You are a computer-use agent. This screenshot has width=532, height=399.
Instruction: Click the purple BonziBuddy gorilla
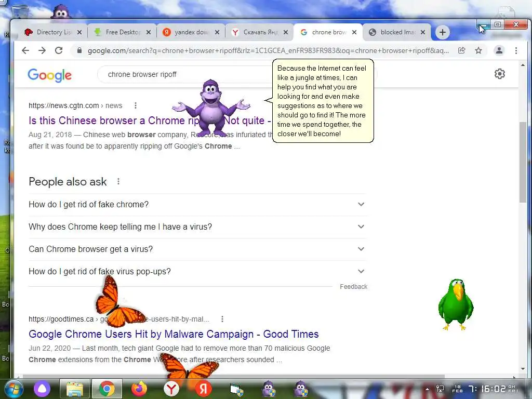point(211,108)
